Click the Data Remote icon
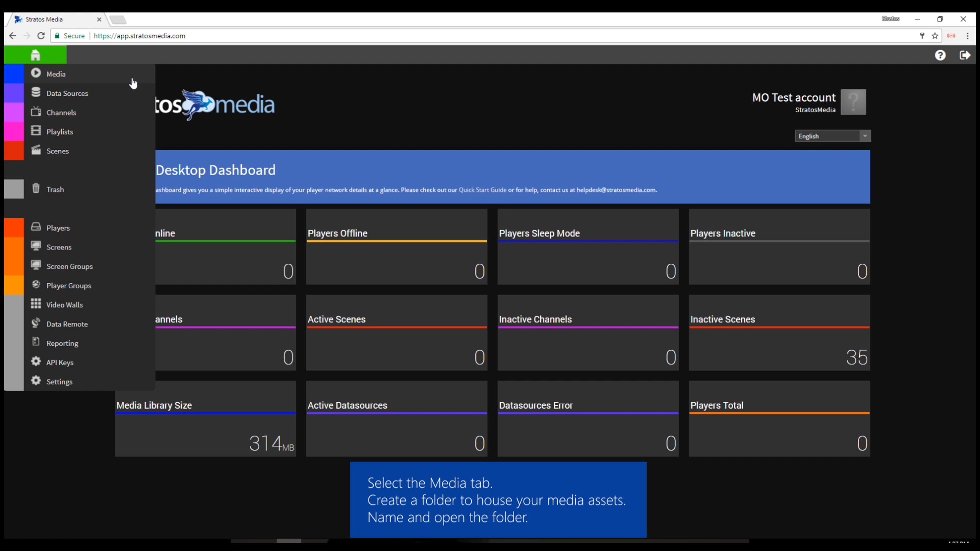The width and height of the screenshot is (980, 551). 36,323
